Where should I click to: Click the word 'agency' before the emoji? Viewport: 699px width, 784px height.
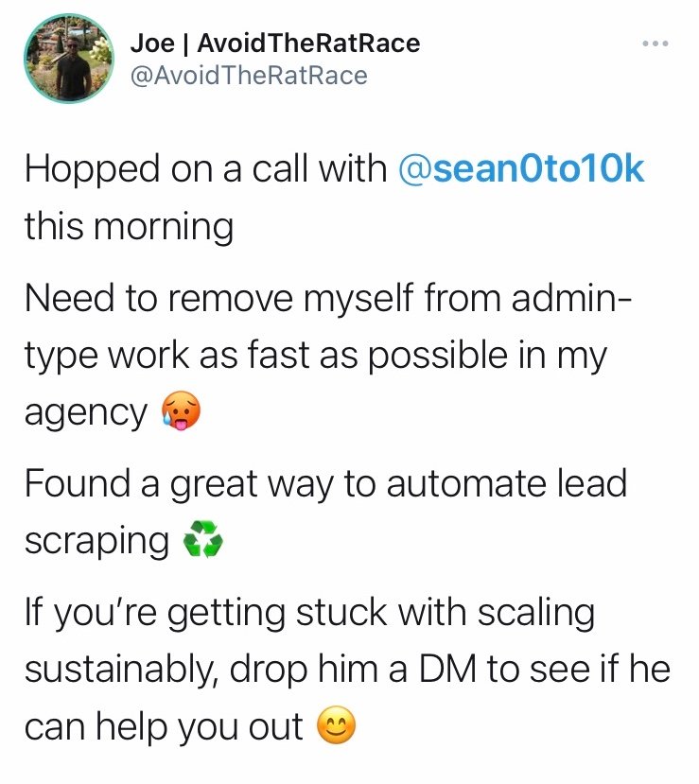pyautogui.click(x=86, y=414)
